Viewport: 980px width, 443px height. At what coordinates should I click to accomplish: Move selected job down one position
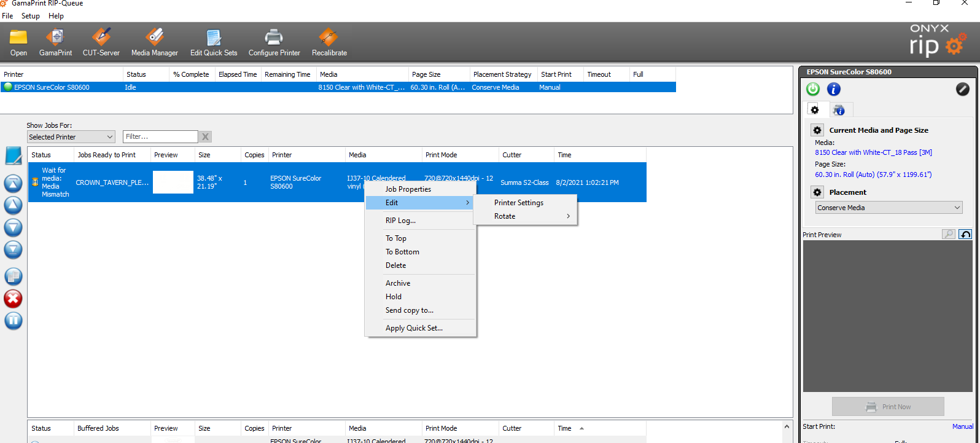click(14, 227)
